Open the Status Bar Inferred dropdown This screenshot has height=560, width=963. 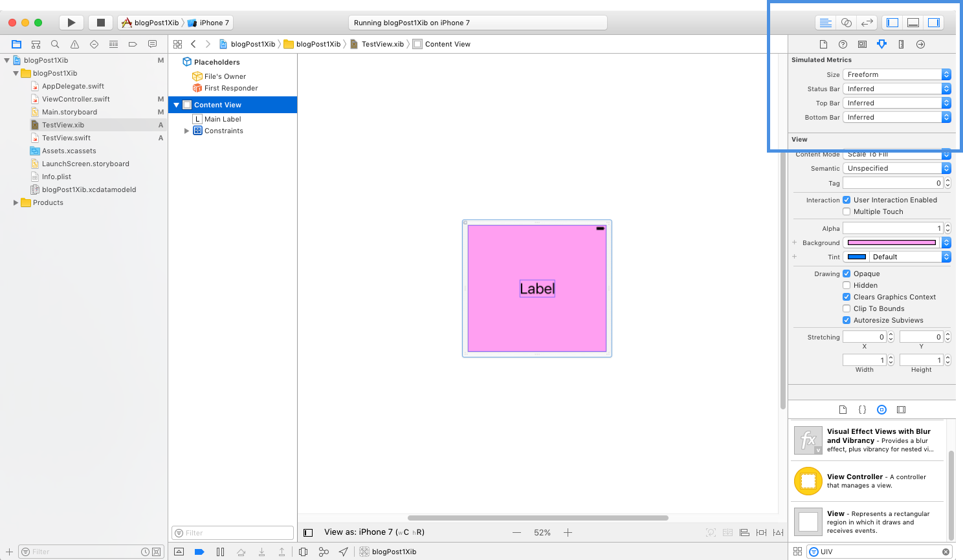(x=897, y=89)
